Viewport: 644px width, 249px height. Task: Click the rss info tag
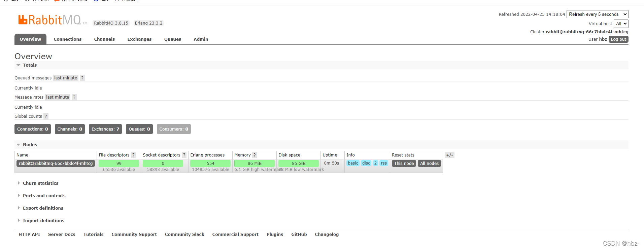384,163
